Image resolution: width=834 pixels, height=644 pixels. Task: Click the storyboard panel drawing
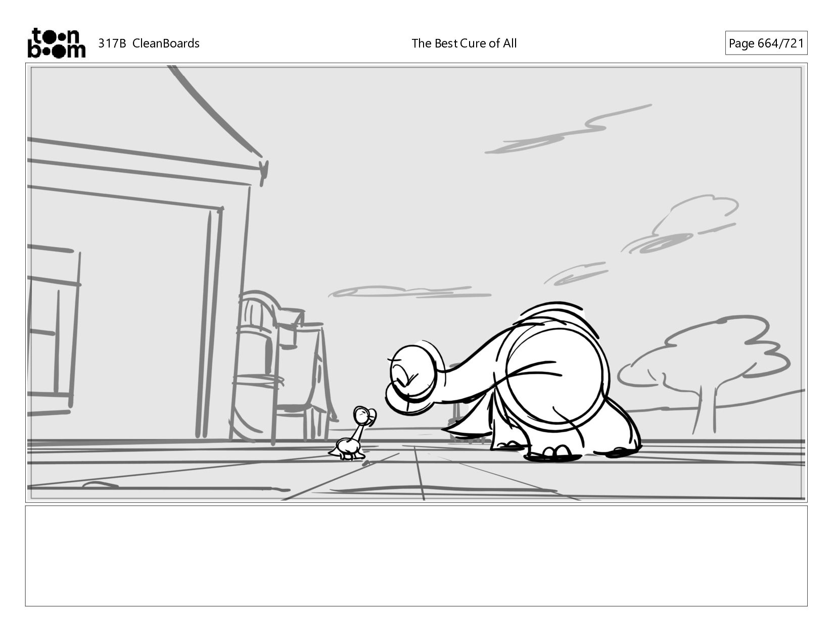pos(416,283)
